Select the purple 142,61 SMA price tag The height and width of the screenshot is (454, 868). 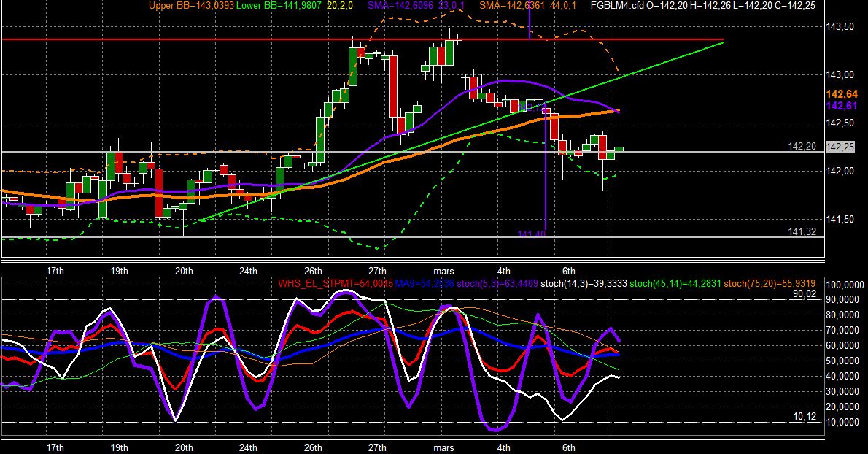[842, 106]
